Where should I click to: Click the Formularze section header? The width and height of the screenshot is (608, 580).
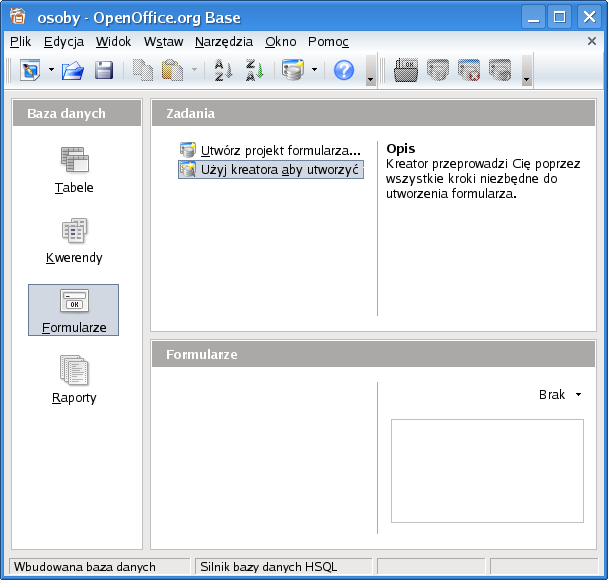click(373, 354)
